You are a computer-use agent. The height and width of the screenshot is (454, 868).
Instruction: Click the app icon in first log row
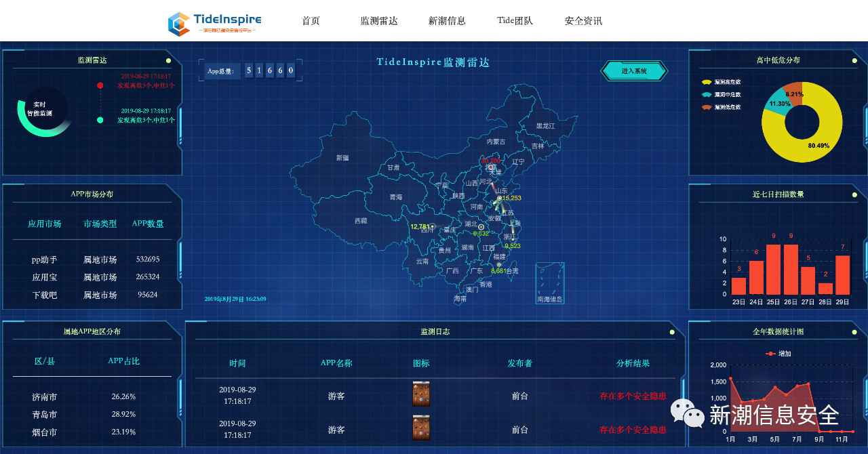(x=421, y=394)
